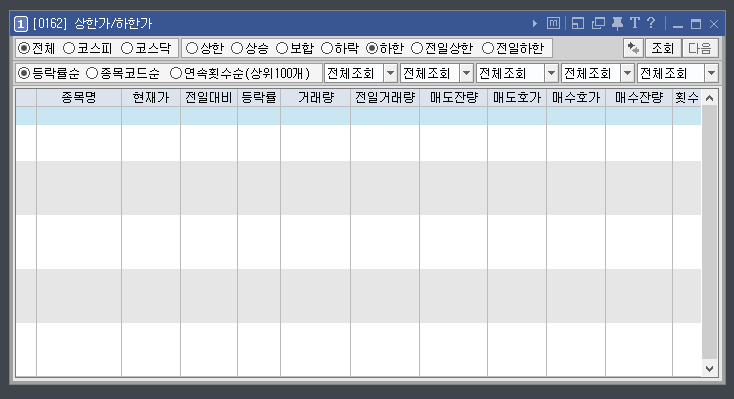Click the 다음 next button
Screen dimensions: 734x399
[x=700, y=48]
